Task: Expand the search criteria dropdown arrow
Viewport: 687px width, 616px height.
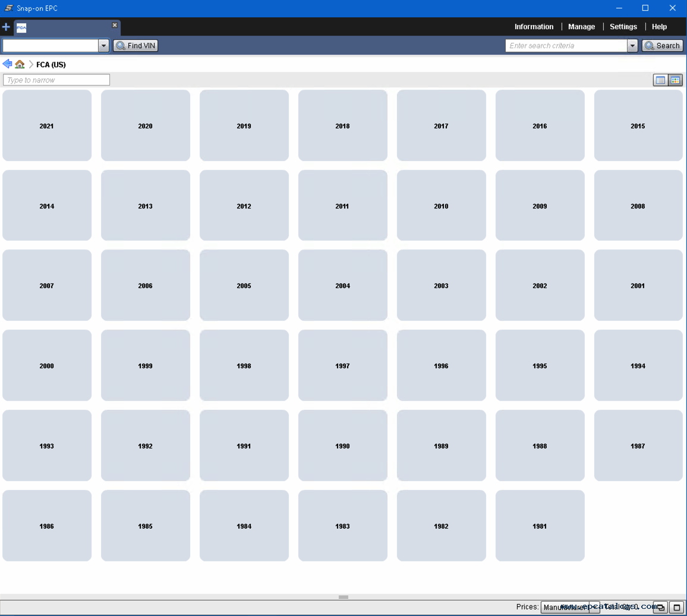Action: 632,46
